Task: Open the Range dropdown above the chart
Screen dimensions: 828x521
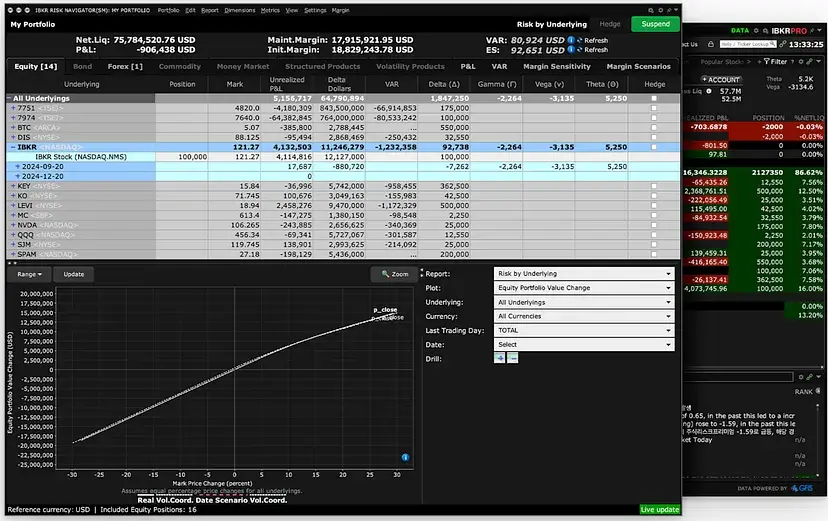Action: click(31, 273)
